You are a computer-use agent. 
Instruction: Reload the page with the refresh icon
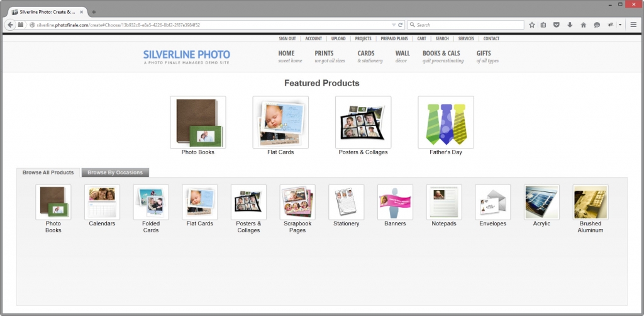point(401,25)
